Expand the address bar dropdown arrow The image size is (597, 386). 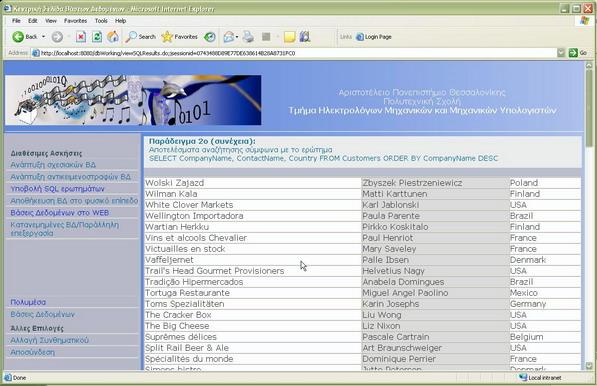tap(561, 53)
